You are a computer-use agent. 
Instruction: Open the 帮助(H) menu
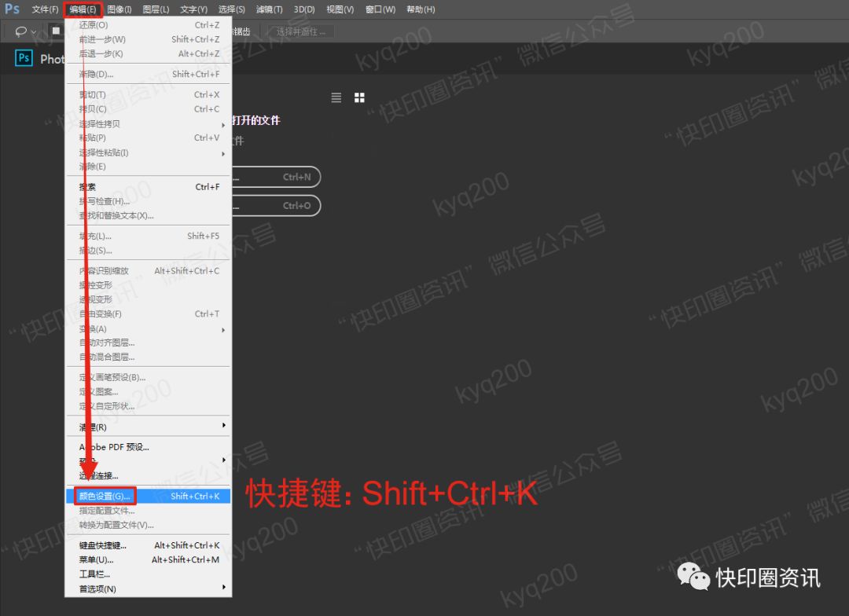(421, 9)
